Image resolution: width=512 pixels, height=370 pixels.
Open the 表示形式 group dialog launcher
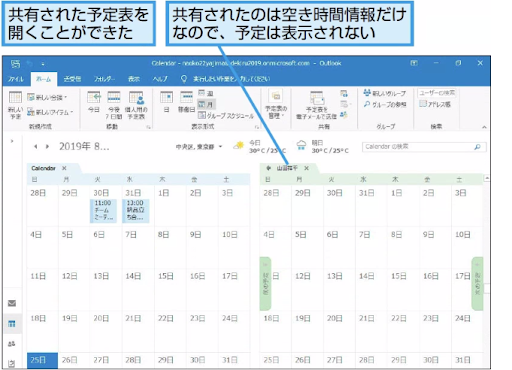[x=257, y=127]
